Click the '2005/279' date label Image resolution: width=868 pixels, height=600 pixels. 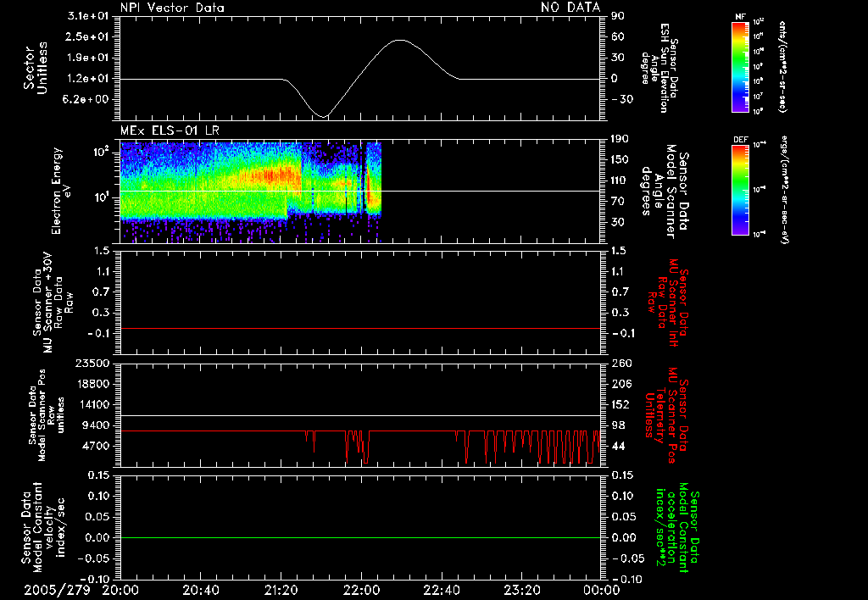tap(57, 590)
